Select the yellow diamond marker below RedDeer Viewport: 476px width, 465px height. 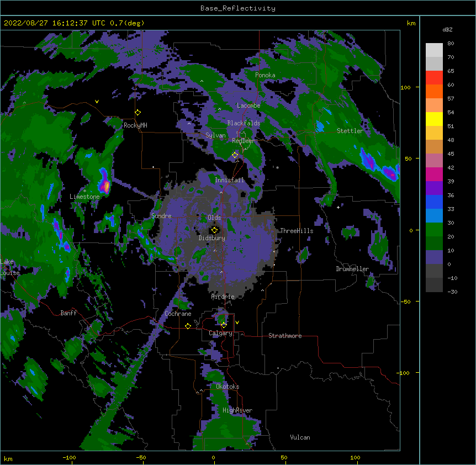[x=235, y=155]
